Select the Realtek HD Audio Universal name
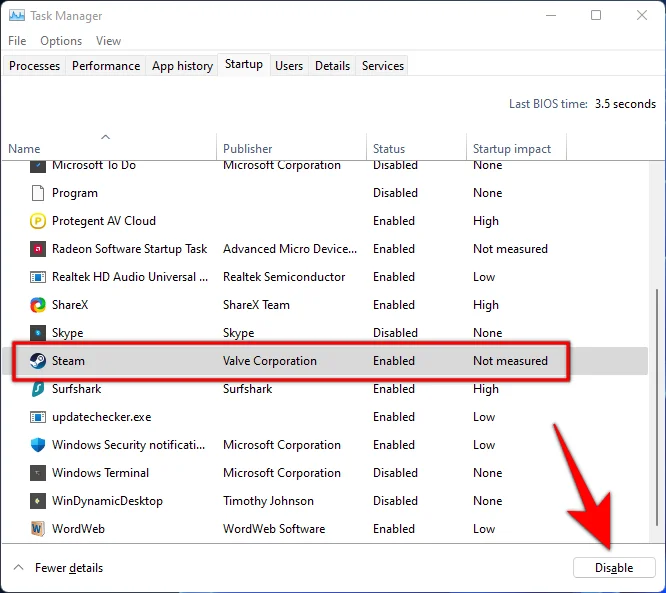Image resolution: width=666 pixels, height=593 pixels. [130, 277]
